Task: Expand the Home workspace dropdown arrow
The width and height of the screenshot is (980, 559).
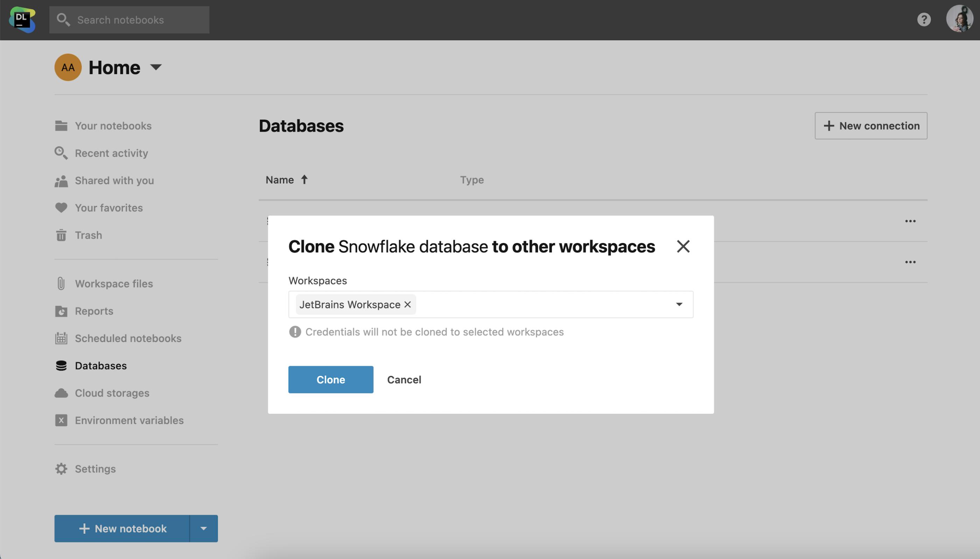Action: pos(155,67)
